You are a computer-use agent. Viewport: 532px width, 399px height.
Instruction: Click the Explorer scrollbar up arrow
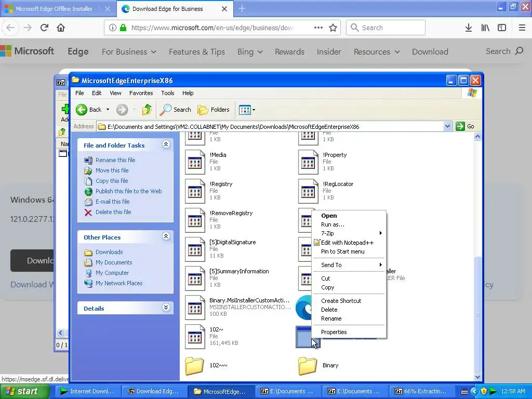[x=477, y=137]
